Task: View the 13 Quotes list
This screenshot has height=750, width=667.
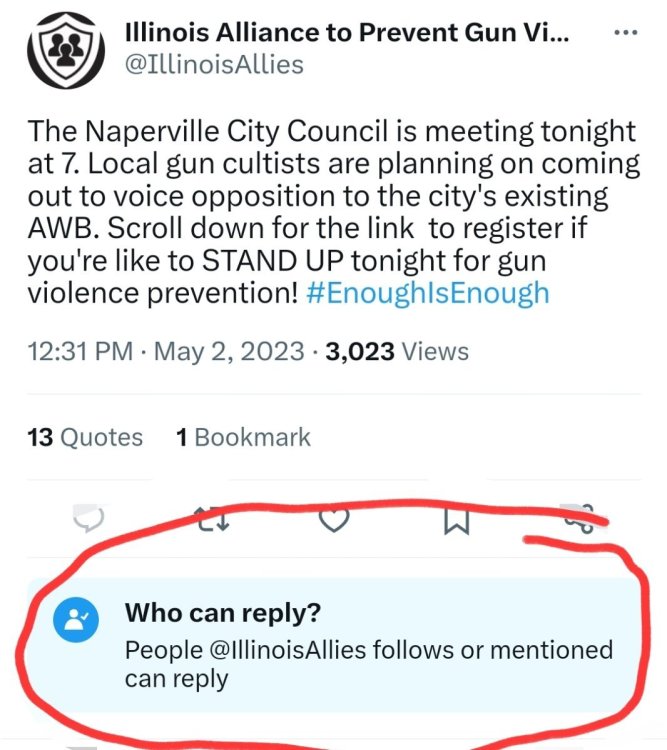Action: tap(85, 437)
